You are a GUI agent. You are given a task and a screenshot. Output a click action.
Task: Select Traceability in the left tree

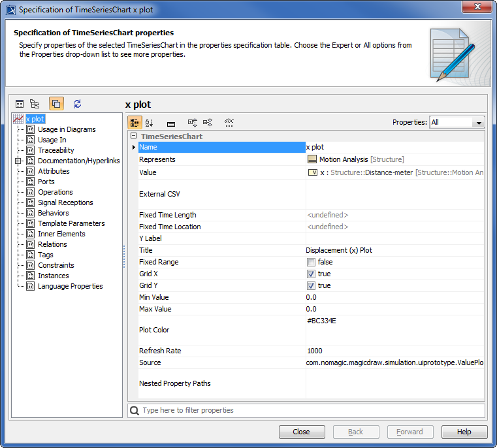coord(56,150)
